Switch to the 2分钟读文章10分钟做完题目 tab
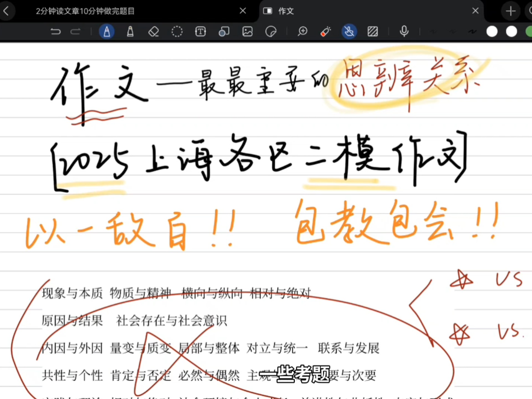This screenshot has width=532, height=399. pyautogui.click(x=85, y=11)
